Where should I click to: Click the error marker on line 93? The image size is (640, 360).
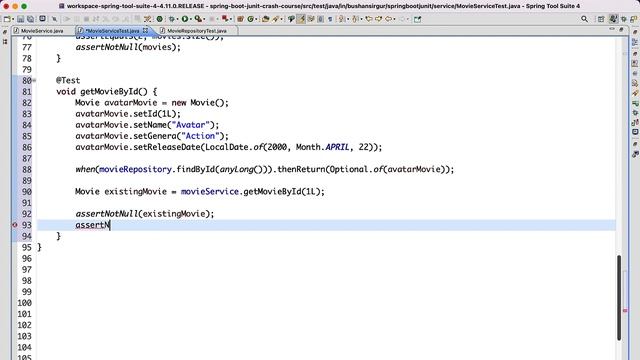(15, 225)
